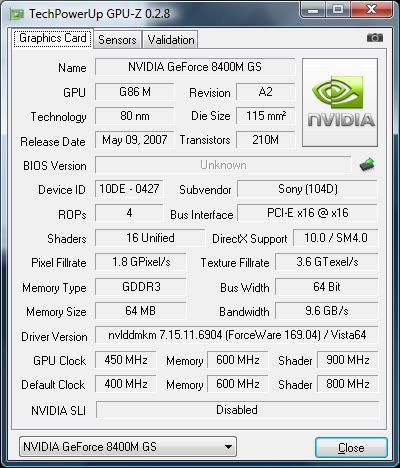400x468 pixels.
Task: Open the NVIDIA GeForce 8400M GS dropdown
Action: [128, 447]
